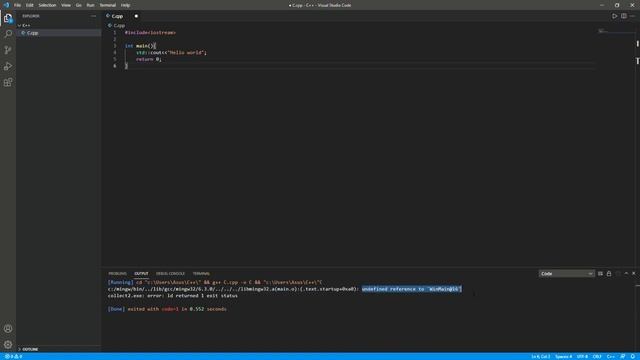Screen dimensions: 640x360
Task: Split the editor to the right
Action: click(x=624, y=16)
